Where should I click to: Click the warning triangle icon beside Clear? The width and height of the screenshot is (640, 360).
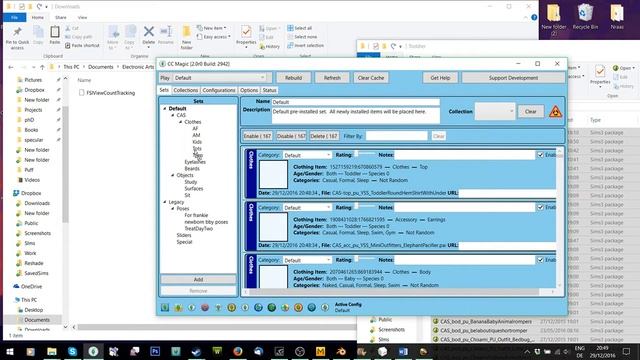click(x=555, y=111)
